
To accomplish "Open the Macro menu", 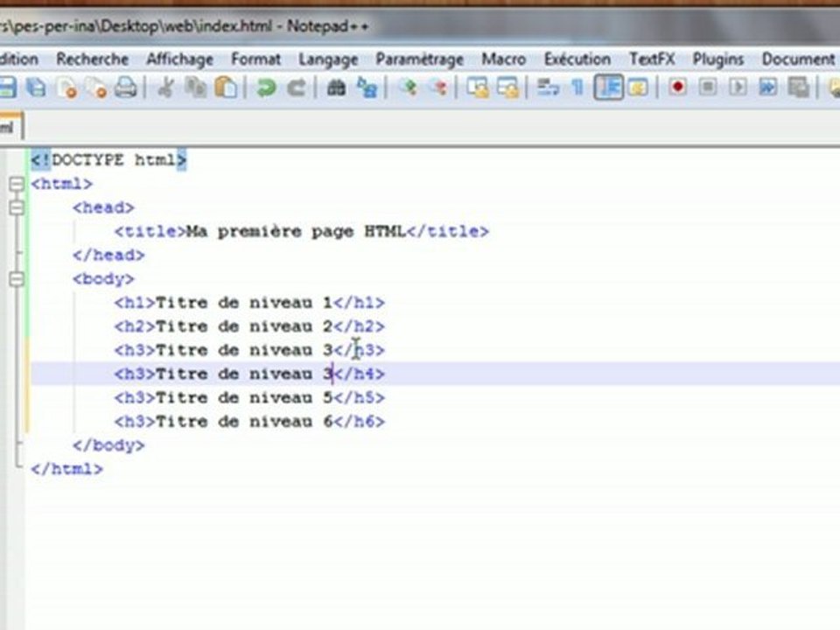I will (x=503, y=59).
